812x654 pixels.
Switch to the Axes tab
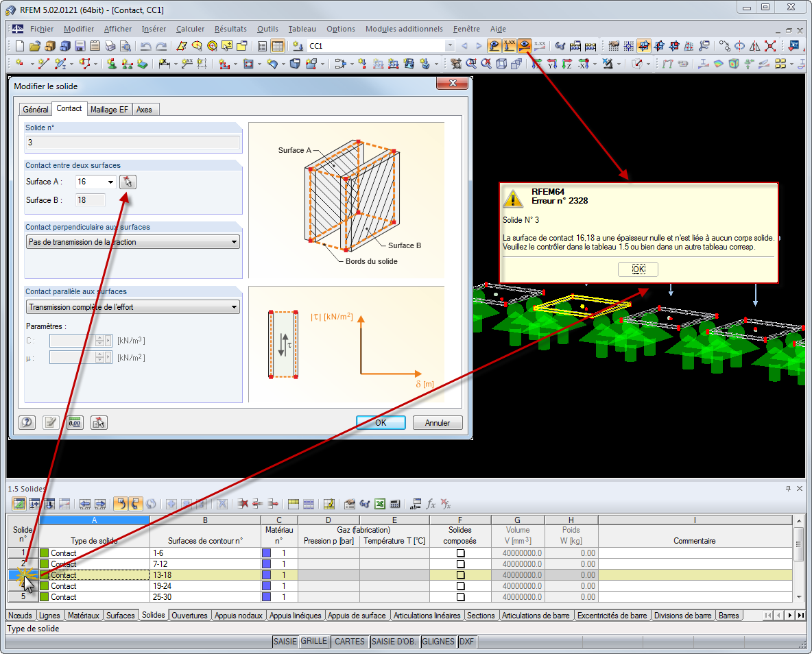click(x=144, y=109)
